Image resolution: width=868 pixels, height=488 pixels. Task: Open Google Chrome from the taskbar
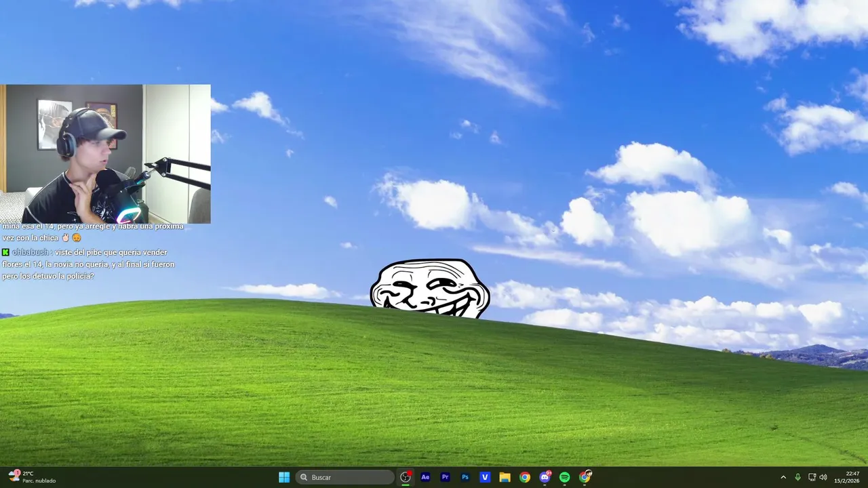click(x=525, y=477)
